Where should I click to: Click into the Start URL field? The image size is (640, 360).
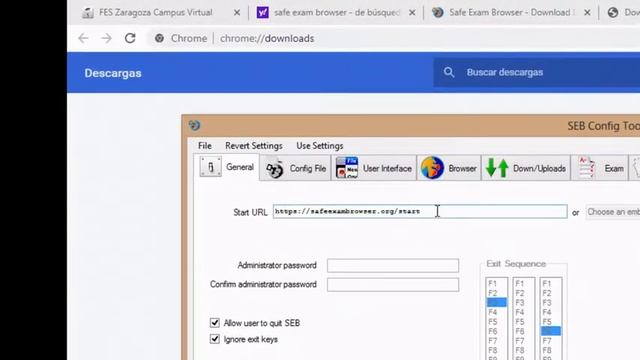point(420,211)
